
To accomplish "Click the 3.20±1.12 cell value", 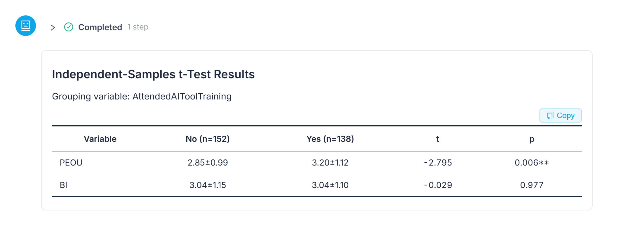I will coord(330,163).
